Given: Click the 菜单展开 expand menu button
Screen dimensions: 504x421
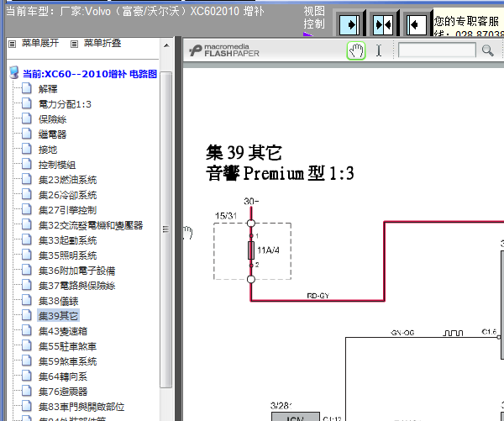Looking at the screenshot, I should pos(40,43).
